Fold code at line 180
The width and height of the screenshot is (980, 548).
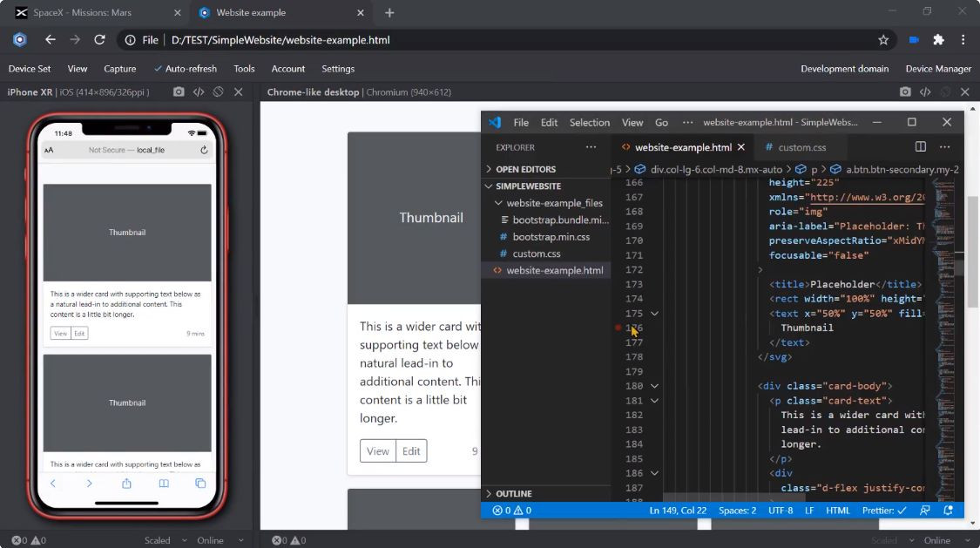click(654, 386)
